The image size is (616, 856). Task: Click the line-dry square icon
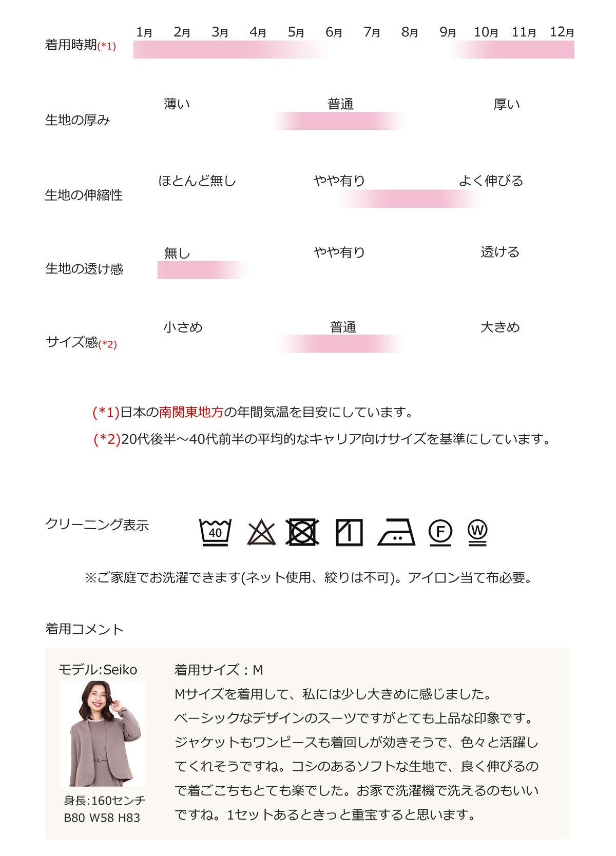(349, 532)
